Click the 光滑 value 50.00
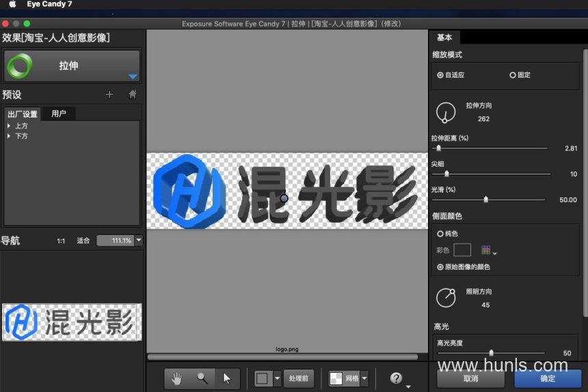 [x=567, y=199]
